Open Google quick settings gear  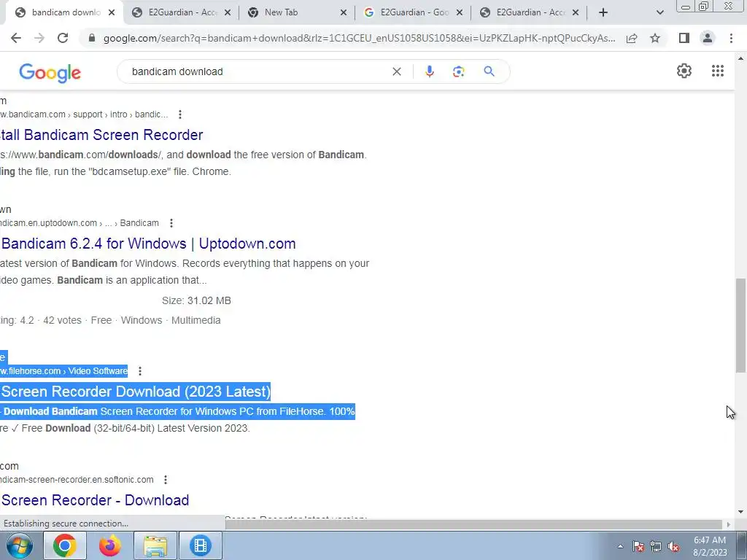684,71
